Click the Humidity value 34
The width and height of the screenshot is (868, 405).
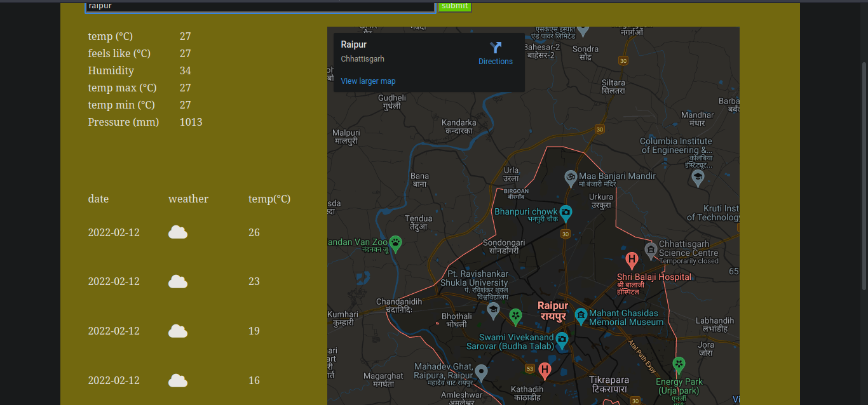point(186,70)
